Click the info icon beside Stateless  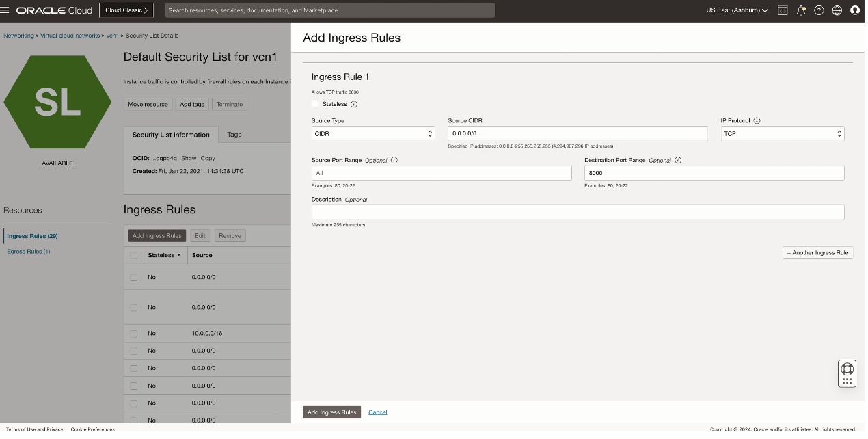354,105
